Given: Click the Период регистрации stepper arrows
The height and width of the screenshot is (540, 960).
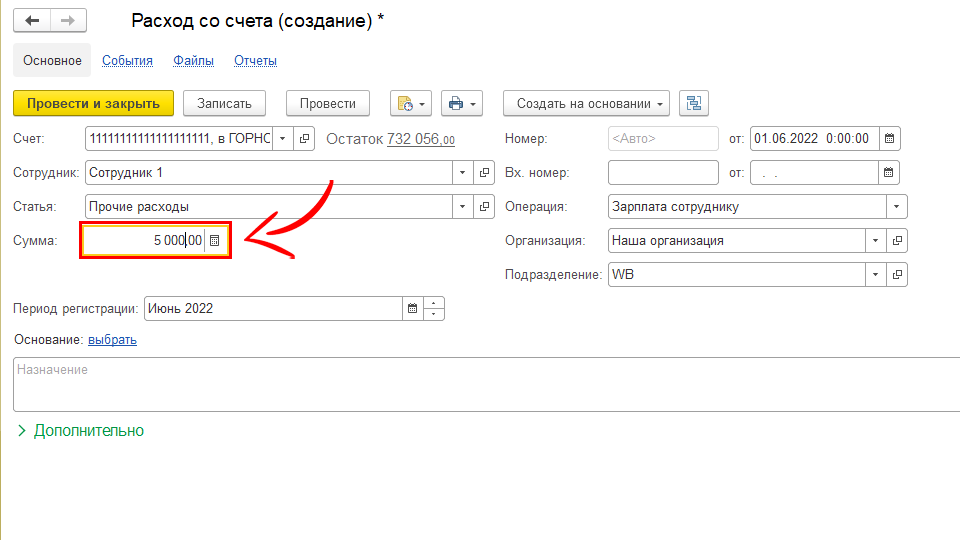Looking at the screenshot, I should click(434, 309).
